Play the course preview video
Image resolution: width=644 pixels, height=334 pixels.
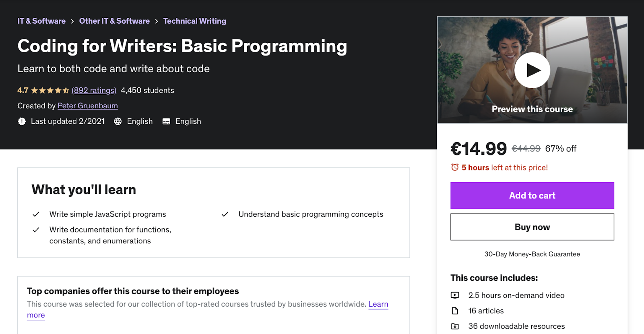532,70
